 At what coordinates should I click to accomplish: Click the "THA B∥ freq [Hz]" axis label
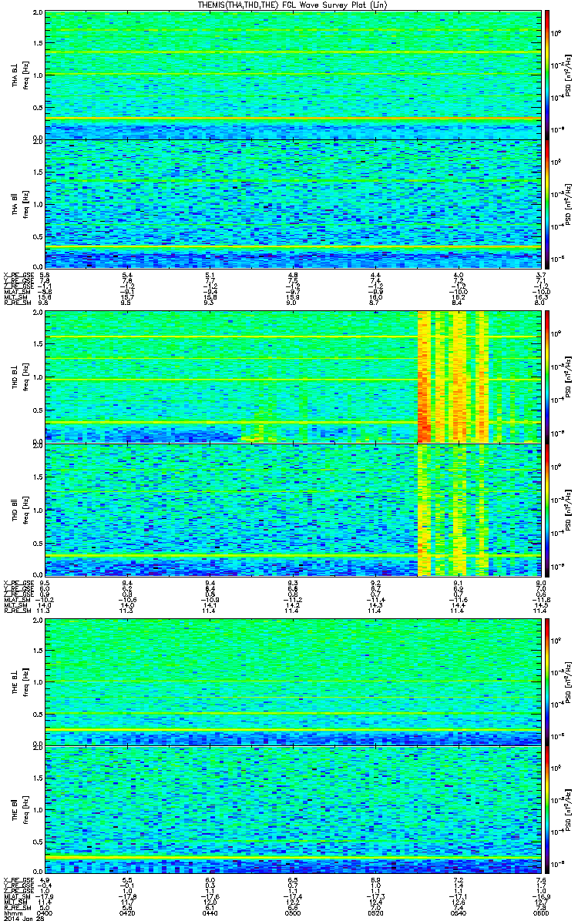click(20, 204)
